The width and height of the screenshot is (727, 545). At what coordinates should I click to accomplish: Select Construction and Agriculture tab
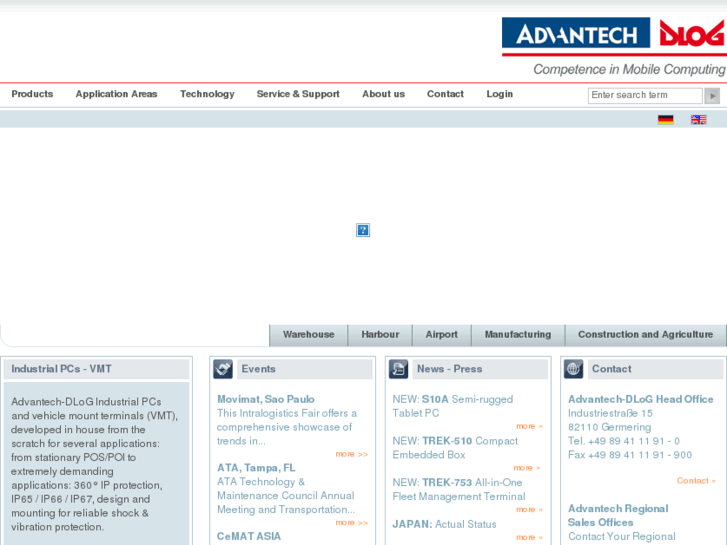[645, 335]
